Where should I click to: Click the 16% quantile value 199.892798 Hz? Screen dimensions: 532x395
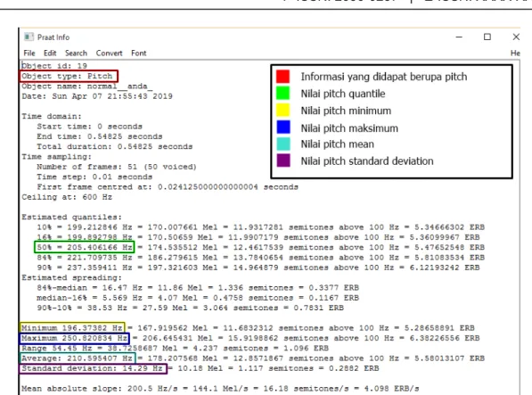[100, 237]
